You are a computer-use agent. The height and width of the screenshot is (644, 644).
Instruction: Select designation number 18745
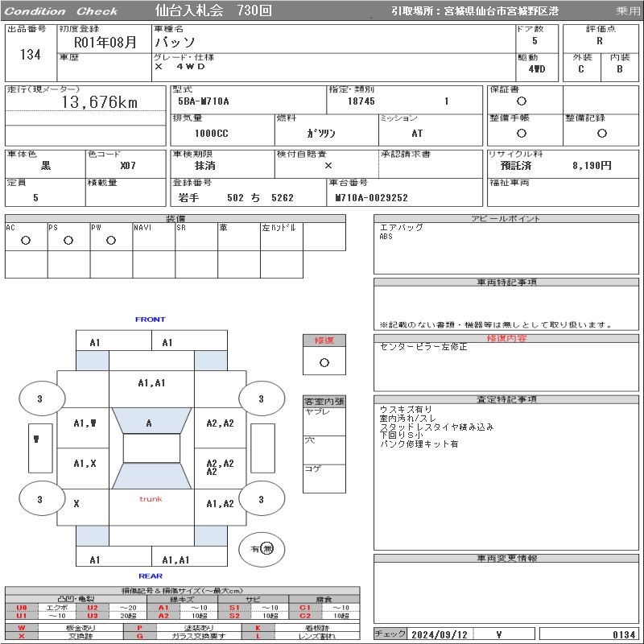(361, 101)
